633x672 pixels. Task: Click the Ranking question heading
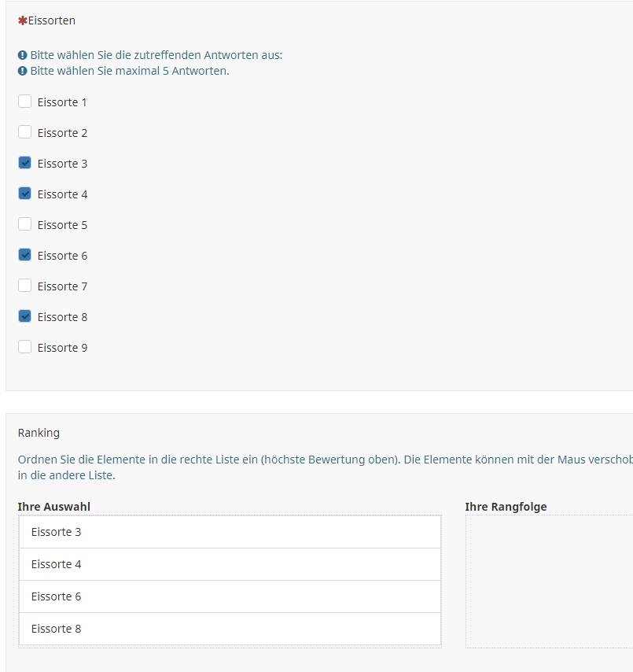pos(39,433)
